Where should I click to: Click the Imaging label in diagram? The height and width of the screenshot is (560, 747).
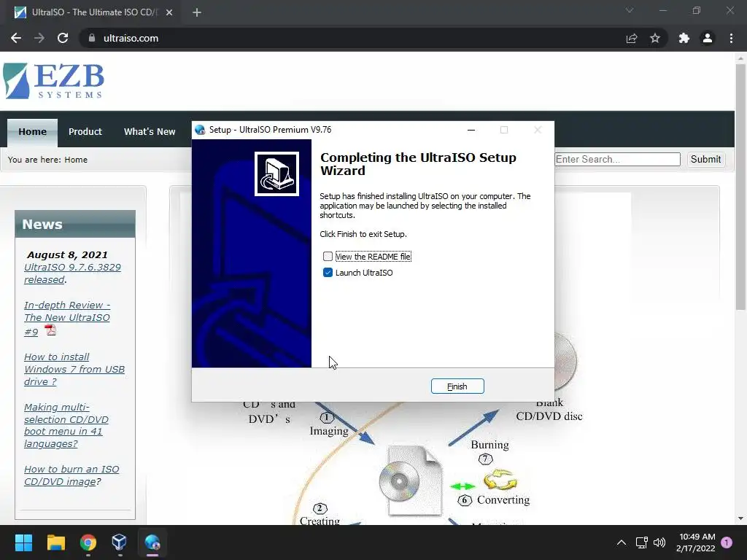[x=329, y=432]
